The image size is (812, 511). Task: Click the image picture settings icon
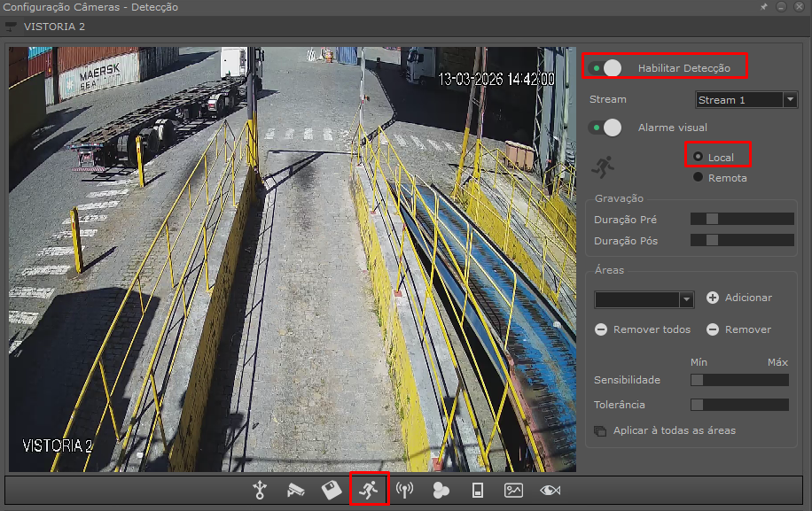[x=513, y=490]
